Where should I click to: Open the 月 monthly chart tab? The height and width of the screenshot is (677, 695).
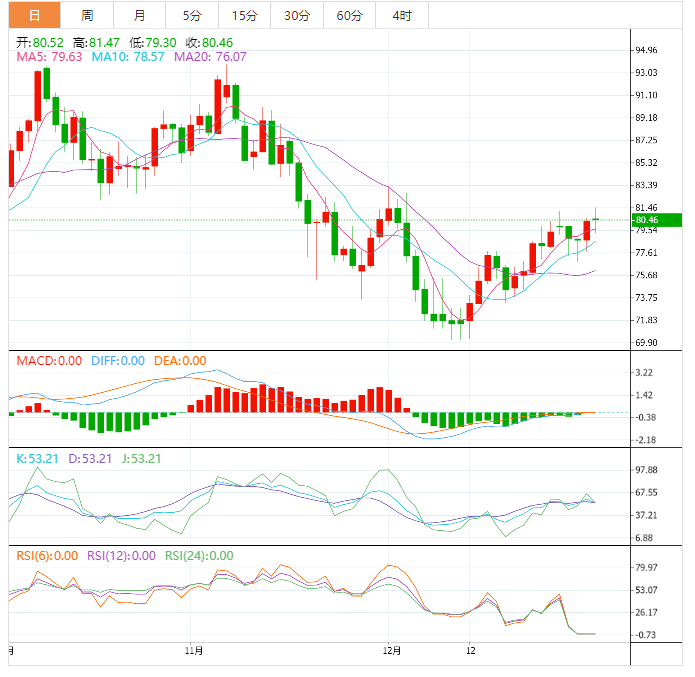pos(139,15)
